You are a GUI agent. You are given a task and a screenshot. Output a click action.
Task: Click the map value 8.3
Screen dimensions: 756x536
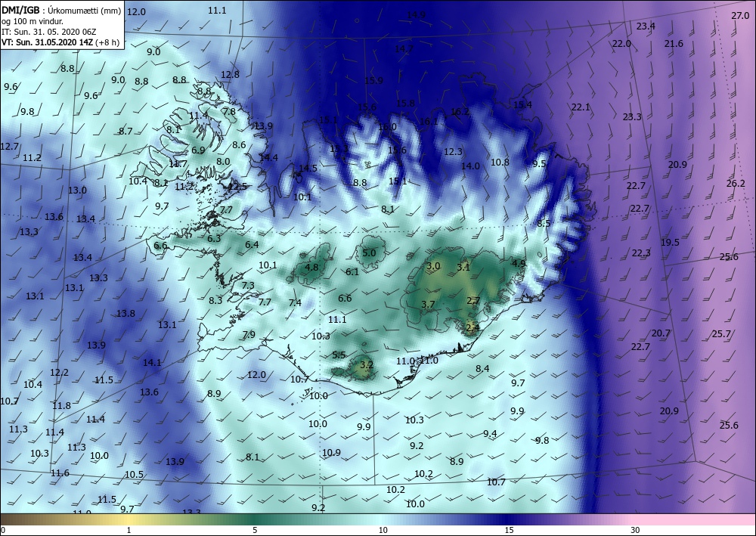tap(215, 300)
